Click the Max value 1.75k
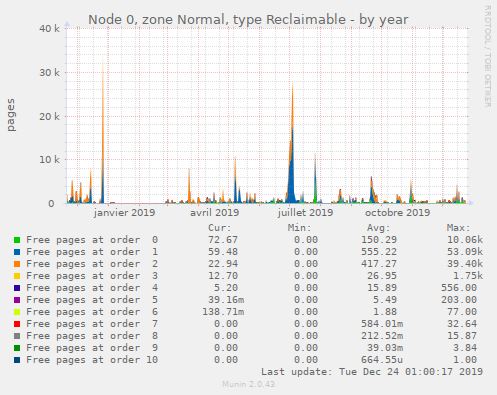This screenshot has width=497, height=395. (x=468, y=276)
